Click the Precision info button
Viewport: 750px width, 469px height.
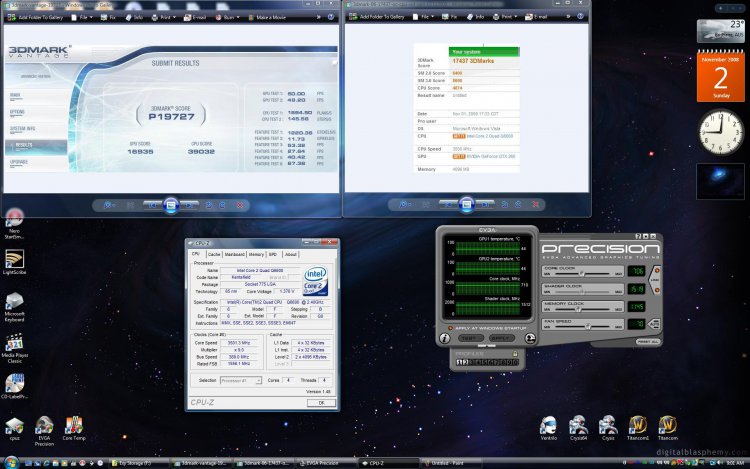tap(444, 338)
